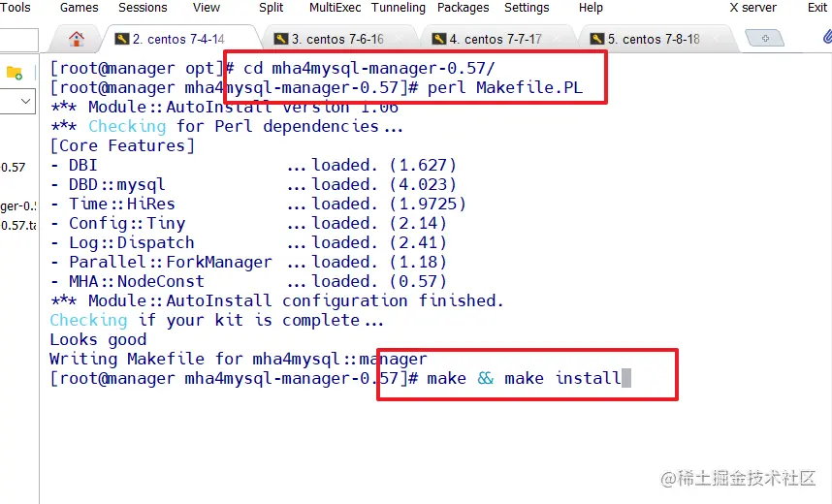
Task: Open the View menu
Action: coord(206,8)
